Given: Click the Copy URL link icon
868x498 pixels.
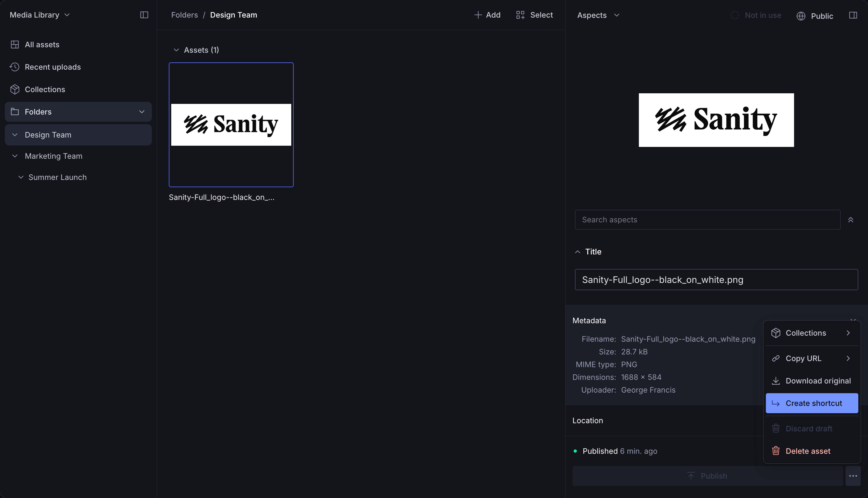Looking at the screenshot, I should click(x=776, y=358).
